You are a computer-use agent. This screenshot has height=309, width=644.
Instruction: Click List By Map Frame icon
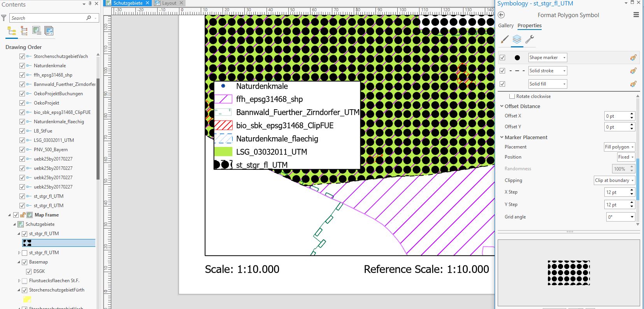[37, 31]
